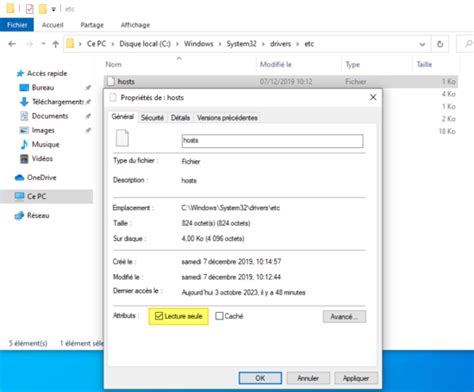
Task: Go back with the left arrow
Action: (x=12, y=44)
